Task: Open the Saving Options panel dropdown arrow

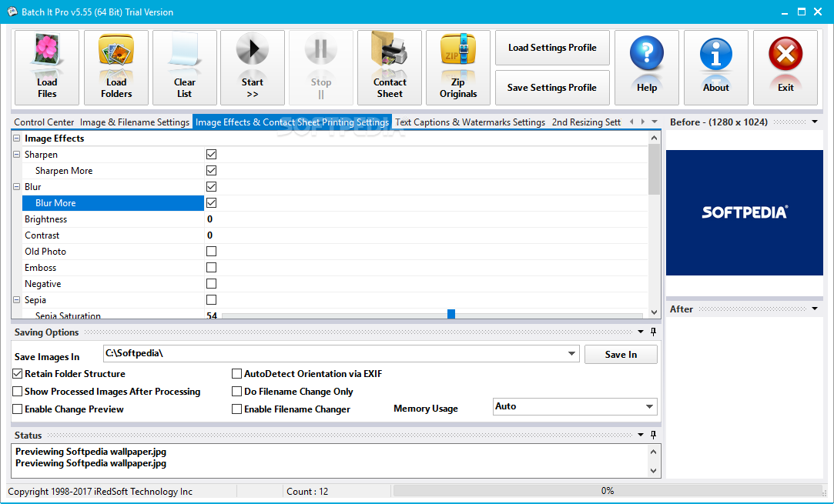Action: click(x=641, y=332)
